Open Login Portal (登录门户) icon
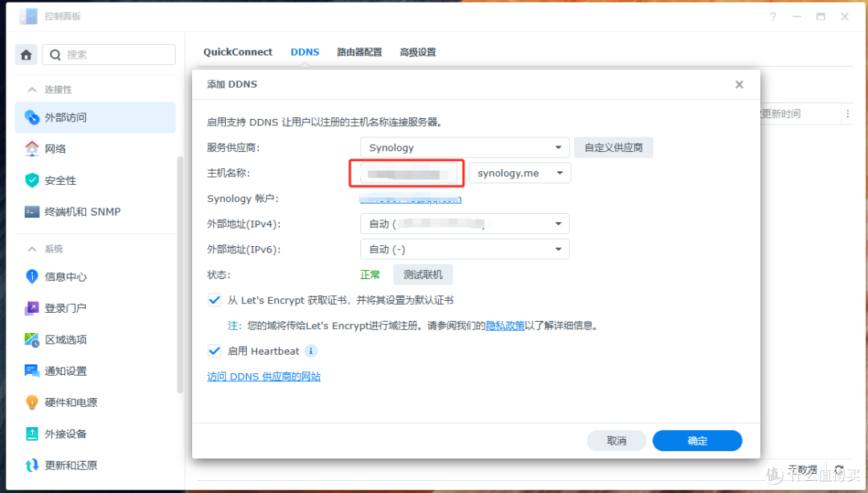868x493 pixels. click(32, 308)
